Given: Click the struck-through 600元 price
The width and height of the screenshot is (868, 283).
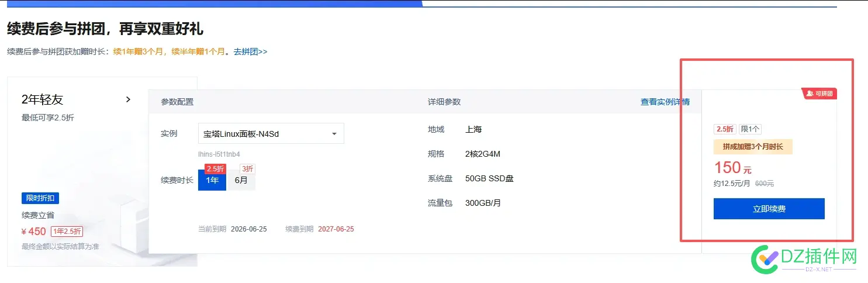Looking at the screenshot, I should pyautogui.click(x=765, y=184).
